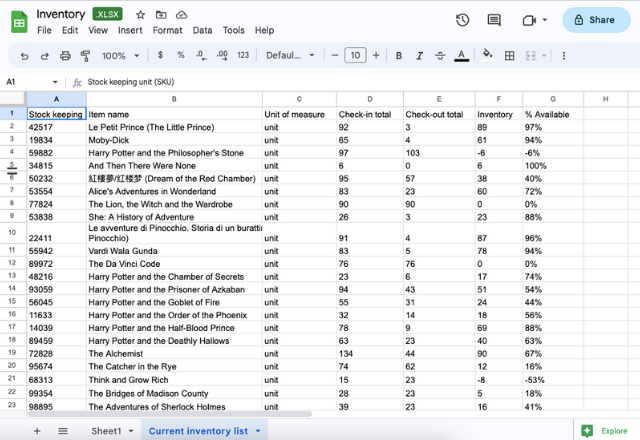Format as currency with dollar icon

(x=160, y=55)
